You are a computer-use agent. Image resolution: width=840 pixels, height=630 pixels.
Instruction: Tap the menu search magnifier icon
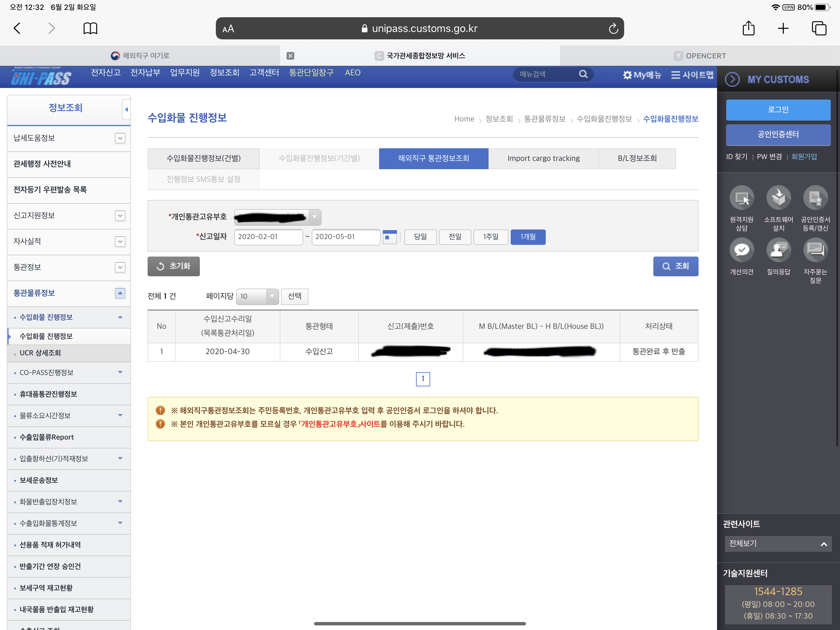(x=583, y=74)
